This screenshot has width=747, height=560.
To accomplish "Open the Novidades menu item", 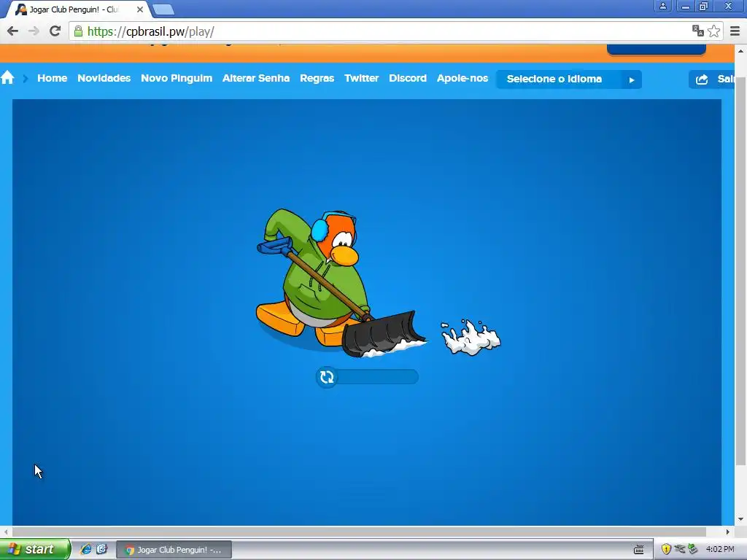I will click(104, 78).
